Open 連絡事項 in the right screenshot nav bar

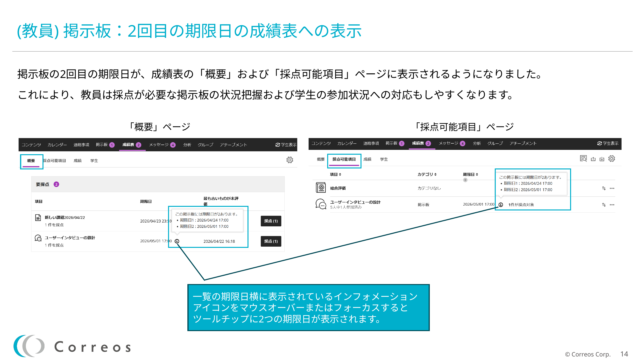371,143
